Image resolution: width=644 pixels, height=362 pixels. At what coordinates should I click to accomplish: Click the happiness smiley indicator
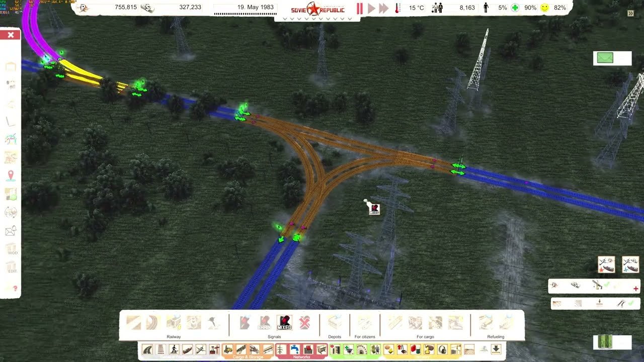pyautogui.click(x=544, y=8)
